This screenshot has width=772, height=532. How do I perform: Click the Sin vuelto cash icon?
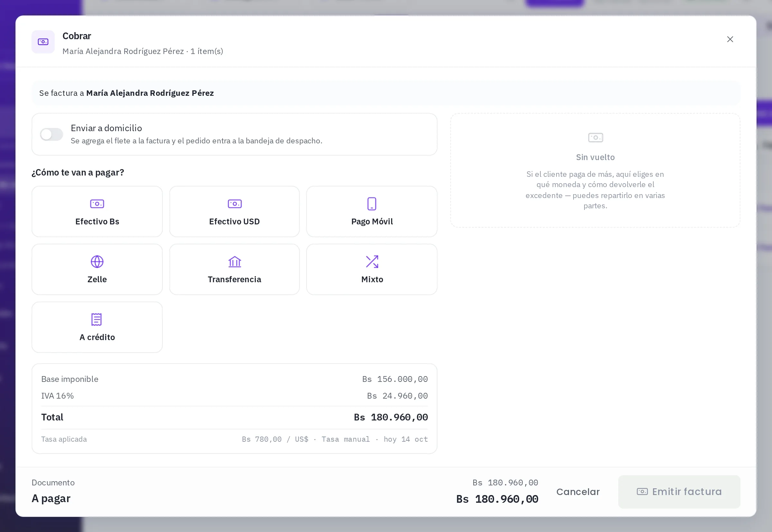point(595,137)
